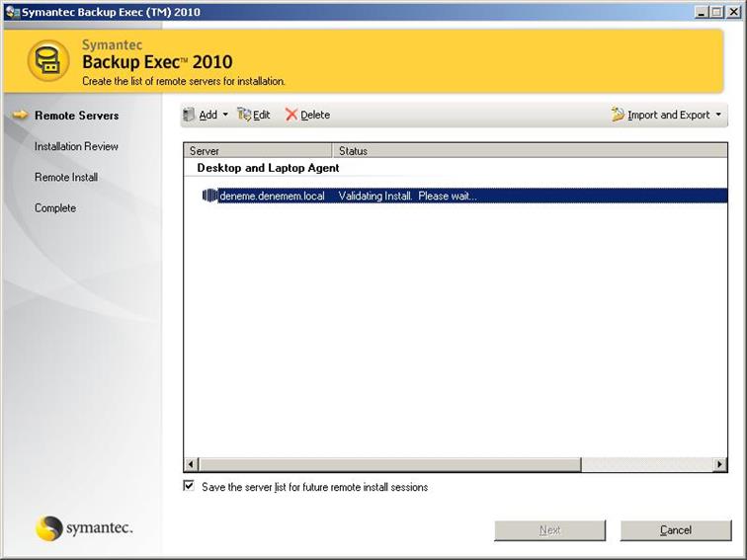Click the Desktop and Laptop Agent group heading
The image size is (747, 560).
tap(268, 168)
